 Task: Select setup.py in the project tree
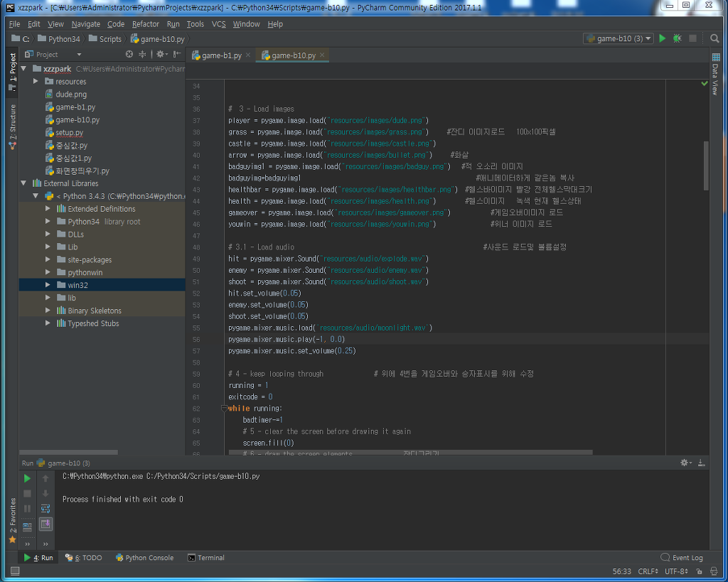coord(69,133)
